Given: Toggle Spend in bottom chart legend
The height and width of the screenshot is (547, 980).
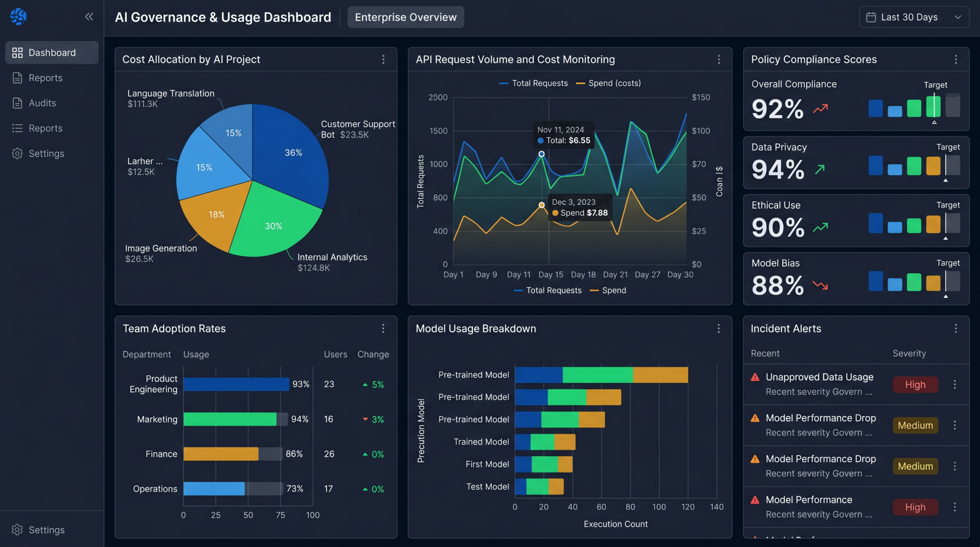Looking at the screenshot, I should (608, 290).
